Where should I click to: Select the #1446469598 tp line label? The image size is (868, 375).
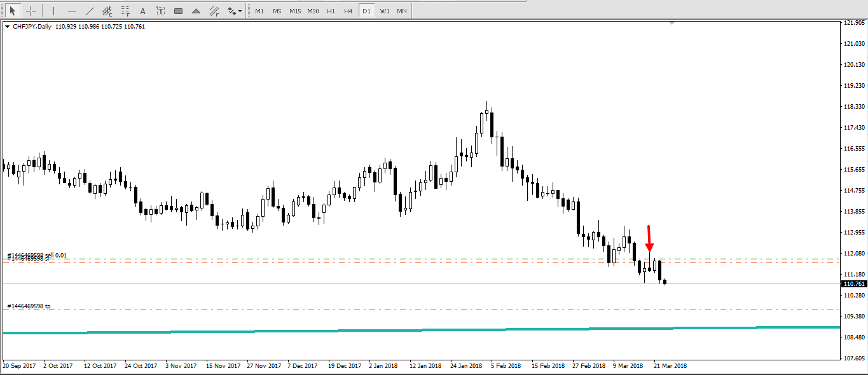pos(29,306)
